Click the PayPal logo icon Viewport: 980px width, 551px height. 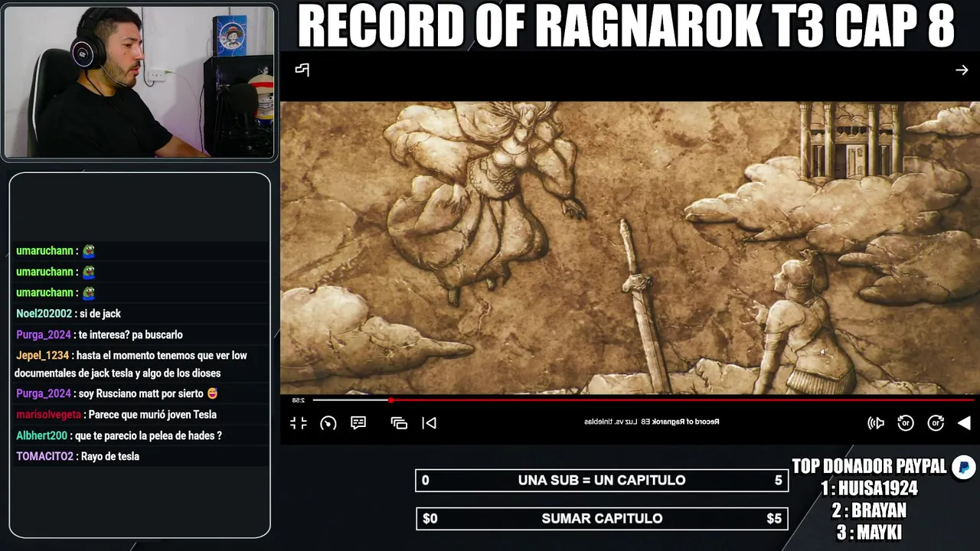coord(964,467)
